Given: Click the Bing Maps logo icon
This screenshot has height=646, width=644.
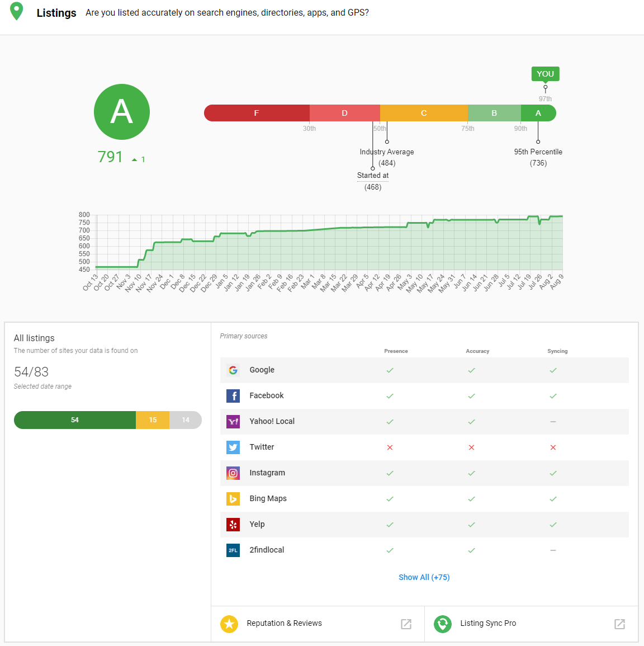Looking at the screenshot, I should click(233, 498).
